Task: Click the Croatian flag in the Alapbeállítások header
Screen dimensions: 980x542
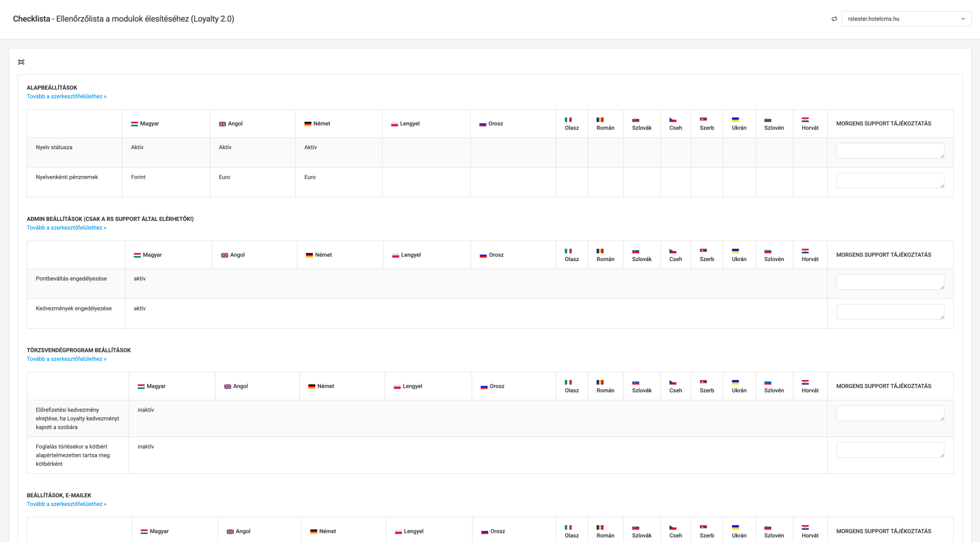Action: 805,120
